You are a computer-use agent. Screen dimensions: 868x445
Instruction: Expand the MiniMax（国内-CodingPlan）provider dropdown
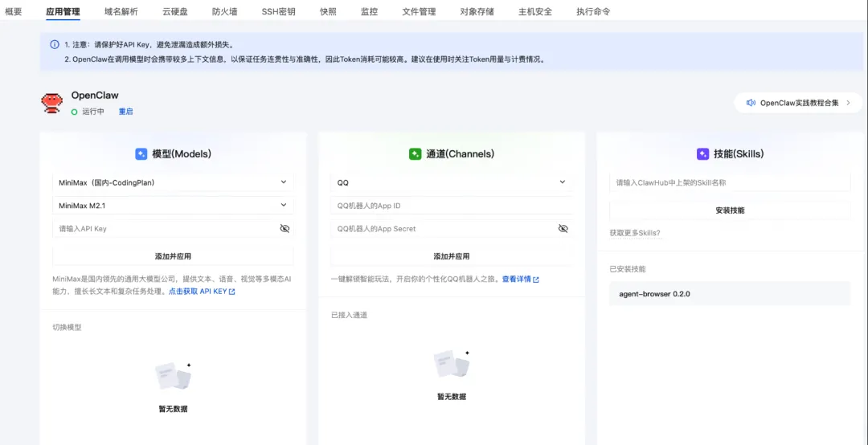(x=174, y=182)
